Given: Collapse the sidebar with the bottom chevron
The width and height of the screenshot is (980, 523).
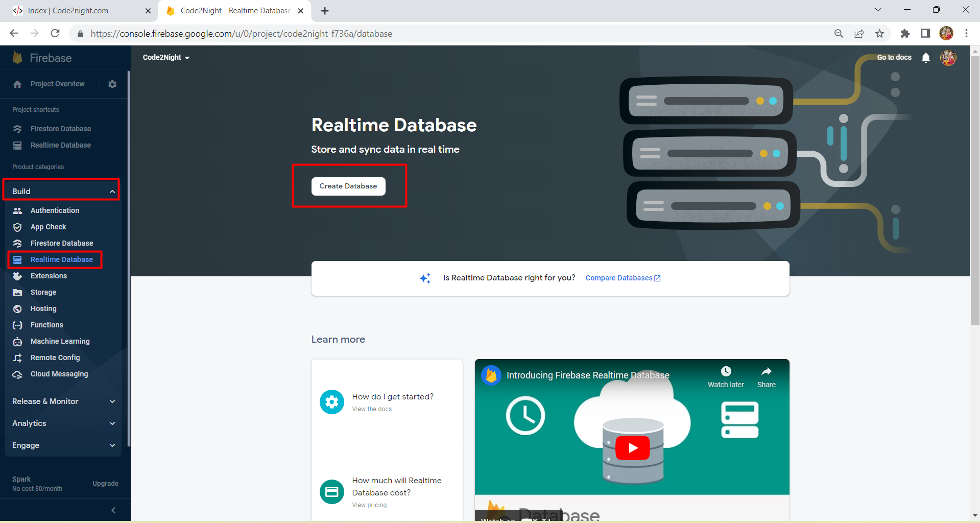Looking at the screenshot, I should (x=113, y=510).
